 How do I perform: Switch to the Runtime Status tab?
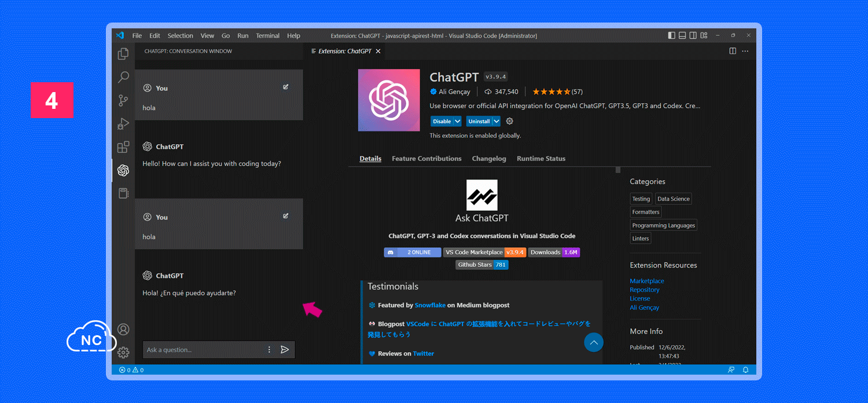click(x=541, y=159)
